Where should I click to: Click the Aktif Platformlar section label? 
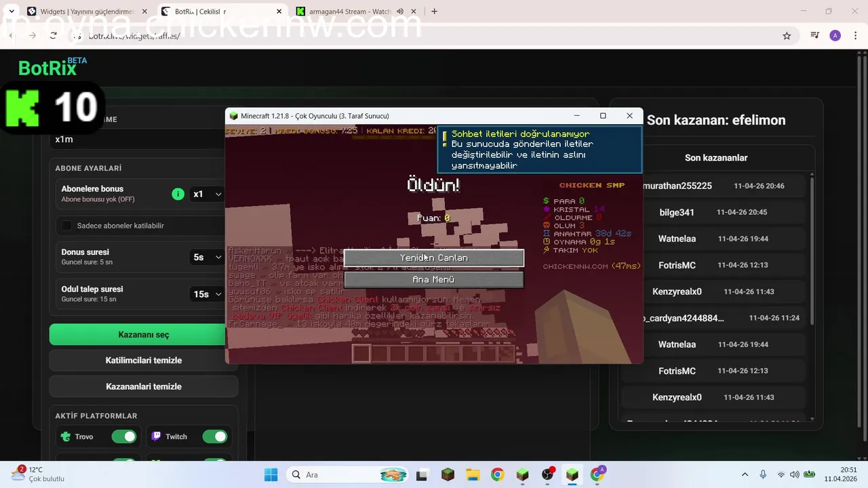pyautogui.click(x=96, y=416)
